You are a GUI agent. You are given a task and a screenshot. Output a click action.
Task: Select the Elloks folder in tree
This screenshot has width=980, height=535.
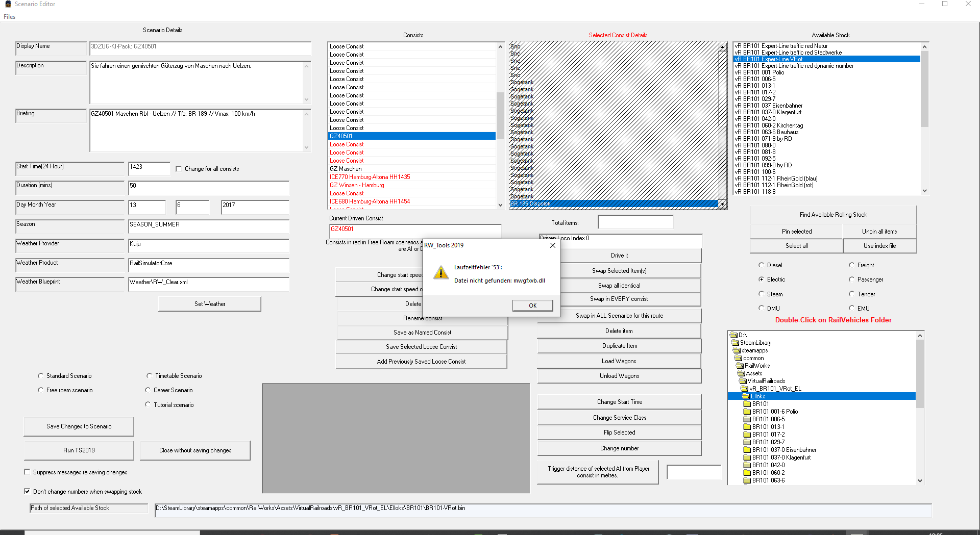pos(757,396)
